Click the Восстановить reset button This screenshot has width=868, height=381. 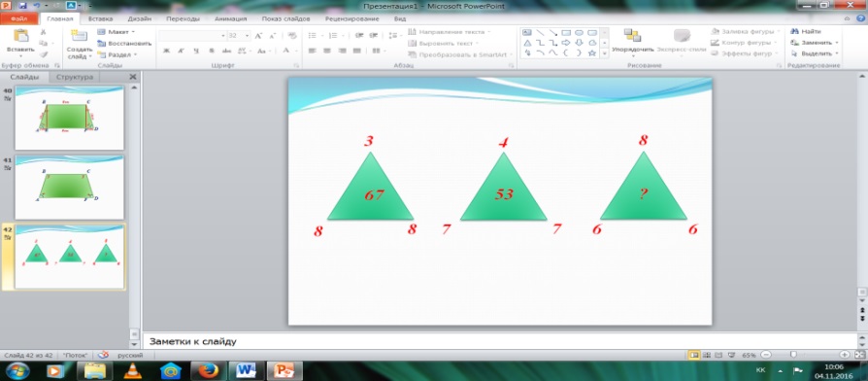[x=124, y=43]
